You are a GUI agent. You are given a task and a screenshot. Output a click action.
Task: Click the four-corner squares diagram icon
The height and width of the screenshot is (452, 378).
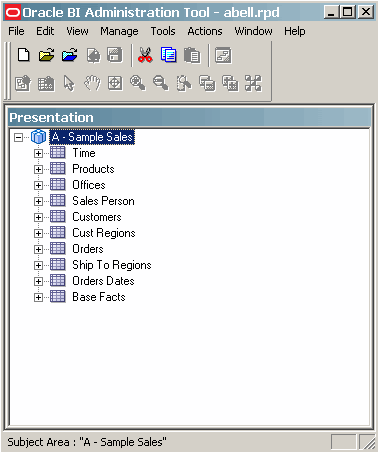[x=253, y=83]
